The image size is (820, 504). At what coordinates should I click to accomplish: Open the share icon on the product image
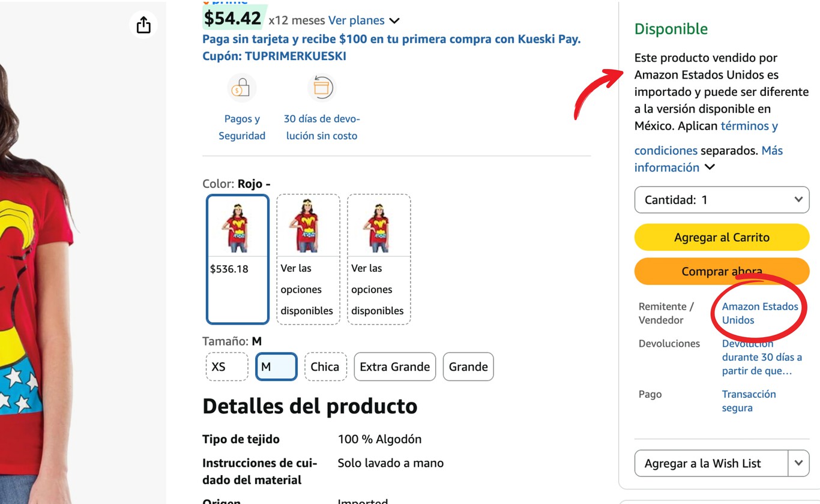(143, 25)
